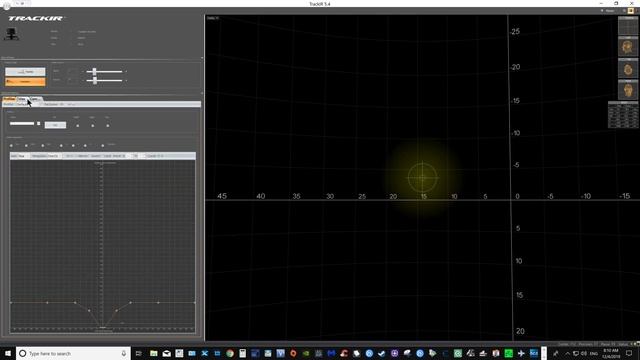
Task: Click the small icon left of highlighted view icon
Action: [624, 11]
